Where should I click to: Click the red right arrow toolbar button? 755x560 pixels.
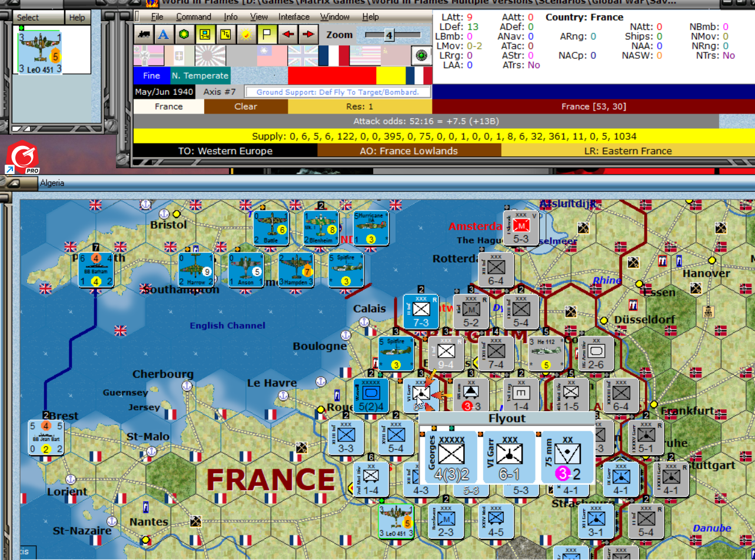pyautogui.click(x=308, y=34)
